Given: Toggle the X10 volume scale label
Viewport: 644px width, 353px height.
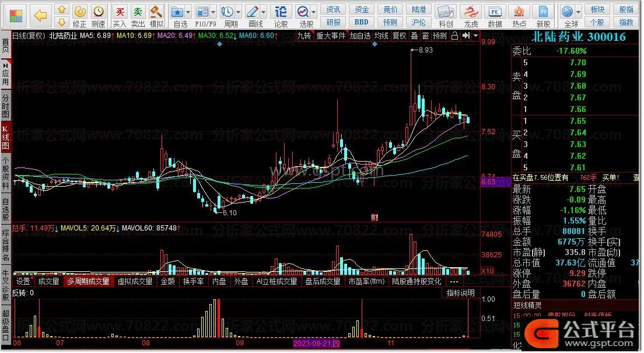Looking at the screenshot, I should pos(488,271).
